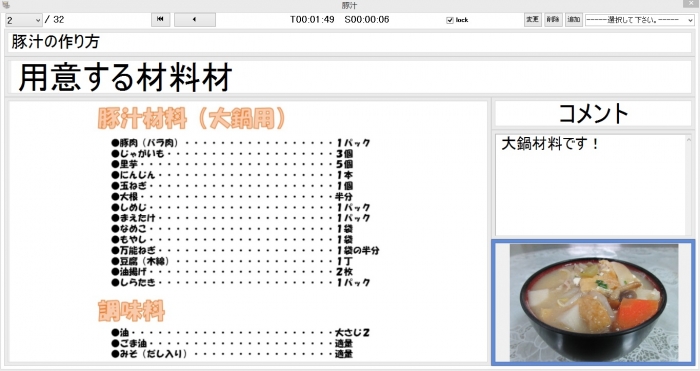Click the 大根 ingredient line
700x371 pixels.
click(232, 196)
